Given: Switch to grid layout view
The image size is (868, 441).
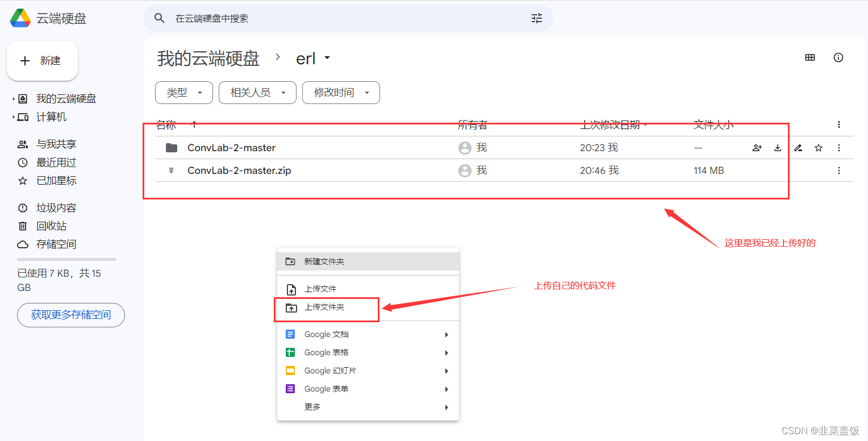Looking at the screenshot, I should 810,57.
